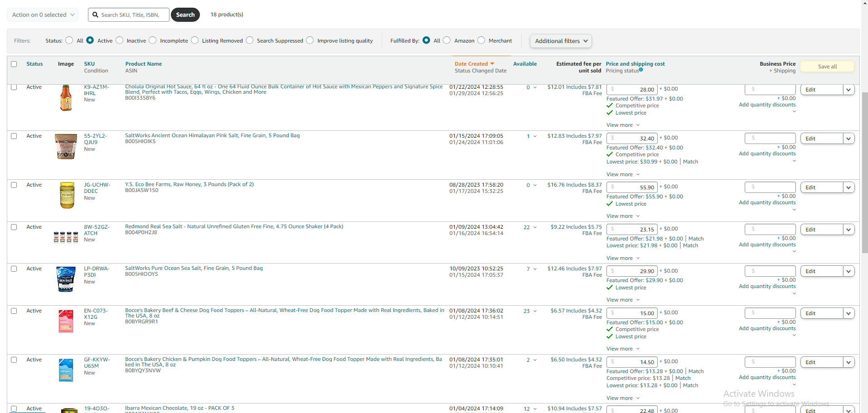Click the Search button

pyautogui.click(x=185, y=15)
